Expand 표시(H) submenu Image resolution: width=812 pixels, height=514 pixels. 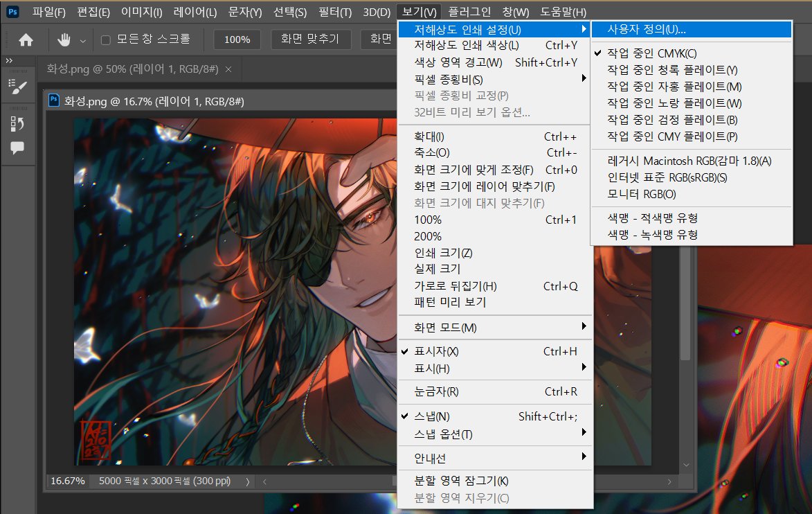(494, 368)
